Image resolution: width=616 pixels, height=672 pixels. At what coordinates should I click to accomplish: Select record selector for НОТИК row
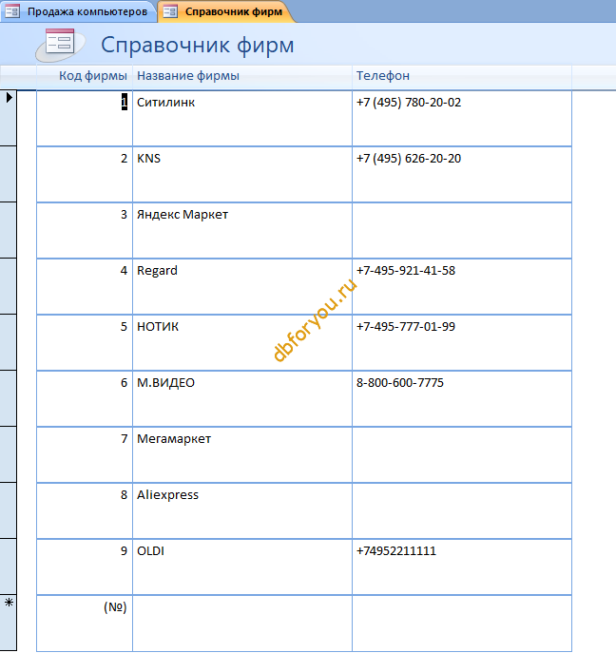(9, 342)
